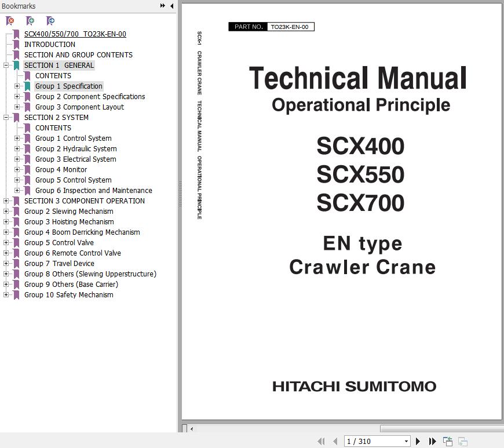Click the previous view icon

click(x=448, y=442)
